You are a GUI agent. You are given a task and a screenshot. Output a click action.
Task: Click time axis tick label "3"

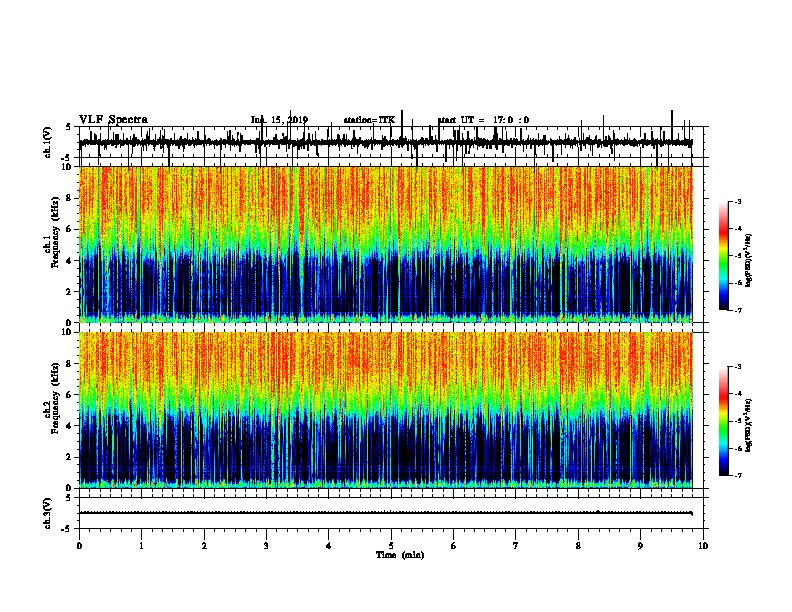coord(266,546)
